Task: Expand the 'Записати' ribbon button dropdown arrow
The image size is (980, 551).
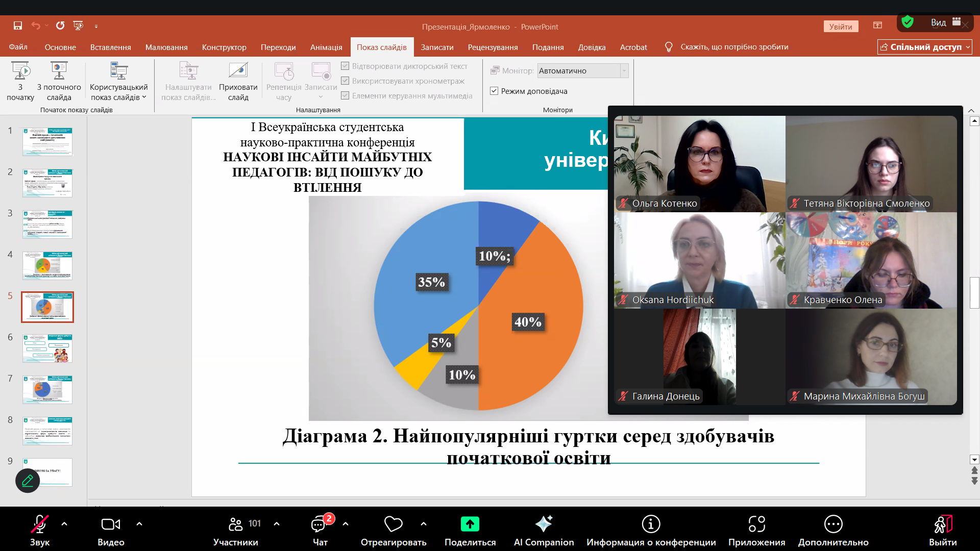Action: [321, 97]
